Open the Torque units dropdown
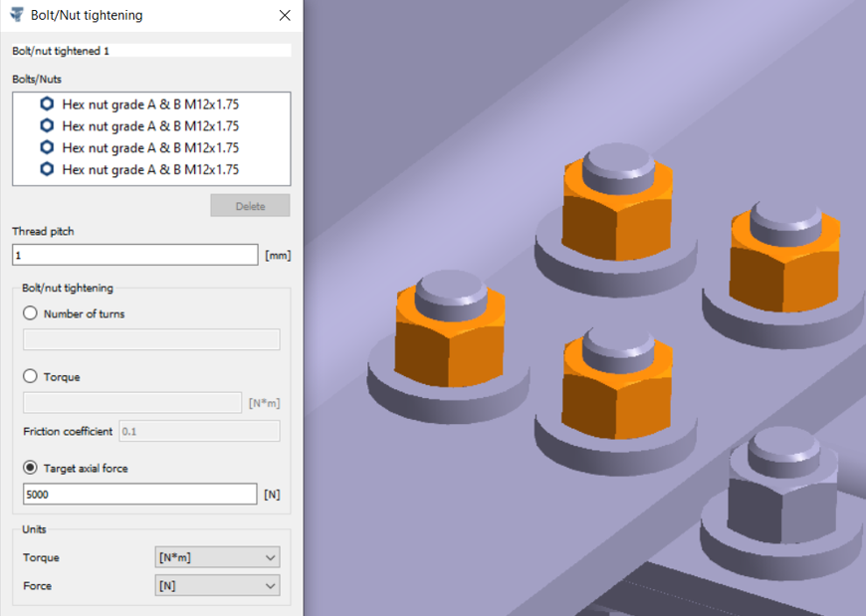 click(x=218, y=557)
